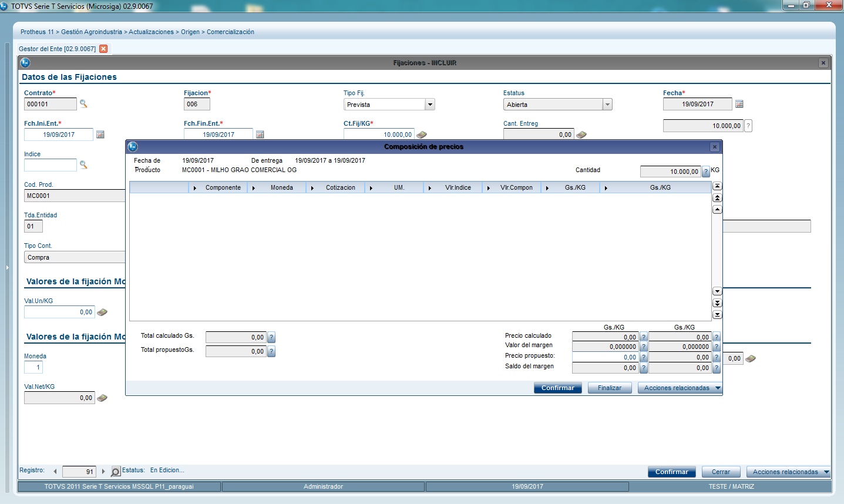
Task: Open the Fch.Ini.Ent. calendar icon
Action: click(100, 135)
